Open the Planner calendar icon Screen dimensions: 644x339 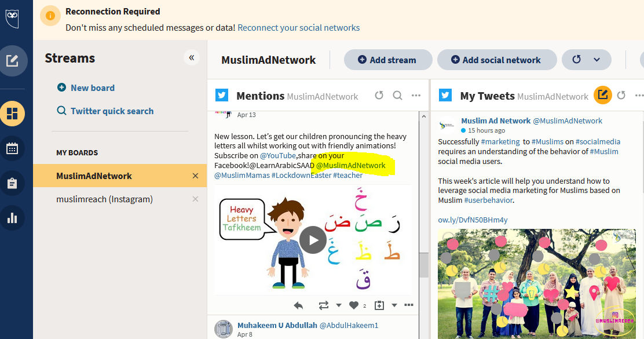13,148
